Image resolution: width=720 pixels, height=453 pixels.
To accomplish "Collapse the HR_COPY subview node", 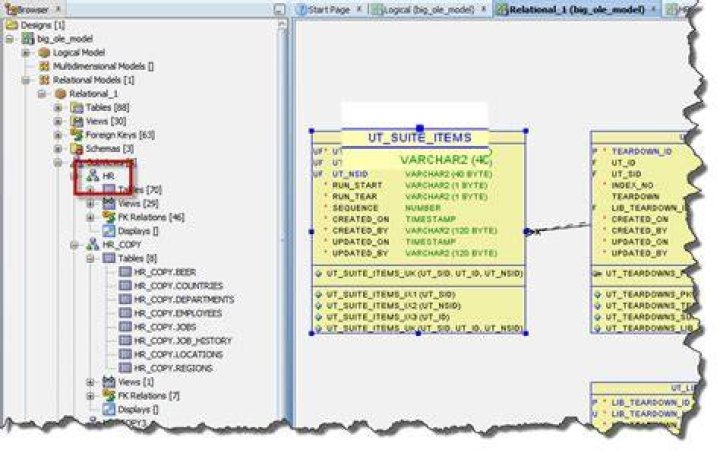I will (x=74, y=245).
